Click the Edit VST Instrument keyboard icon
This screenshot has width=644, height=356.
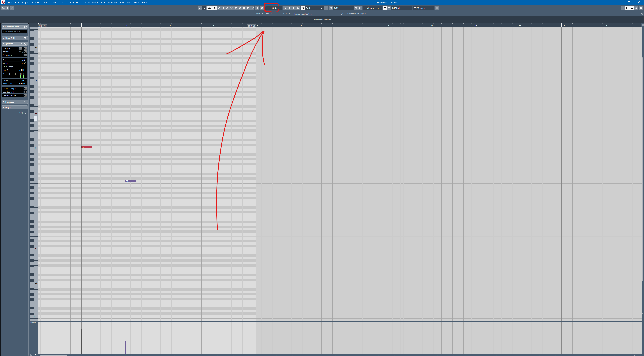[x=437, y=8]
